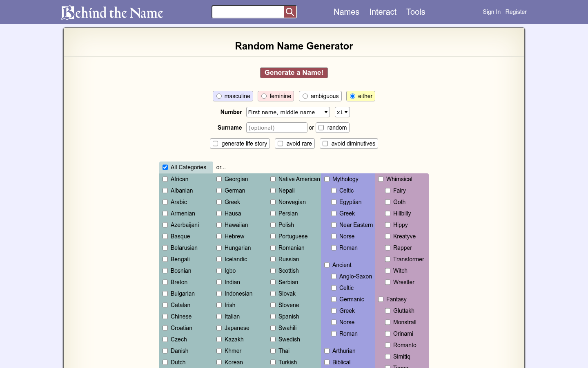Image resolution: width=588 pixels, height=368 pixels.
Task: Check the Near Eastern mythology checkbox
Action: coord(334,225)
